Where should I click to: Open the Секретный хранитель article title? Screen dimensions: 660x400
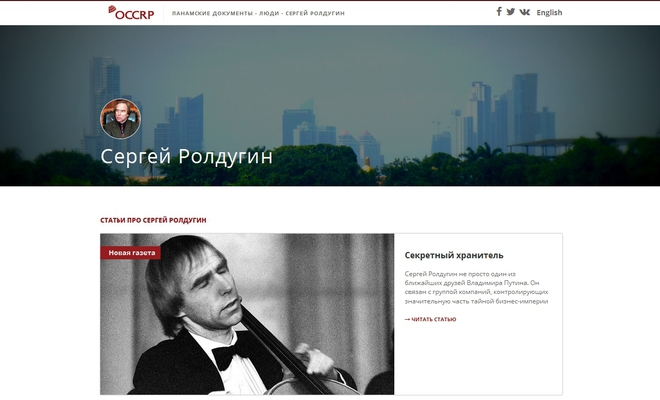tap(454, 255)
